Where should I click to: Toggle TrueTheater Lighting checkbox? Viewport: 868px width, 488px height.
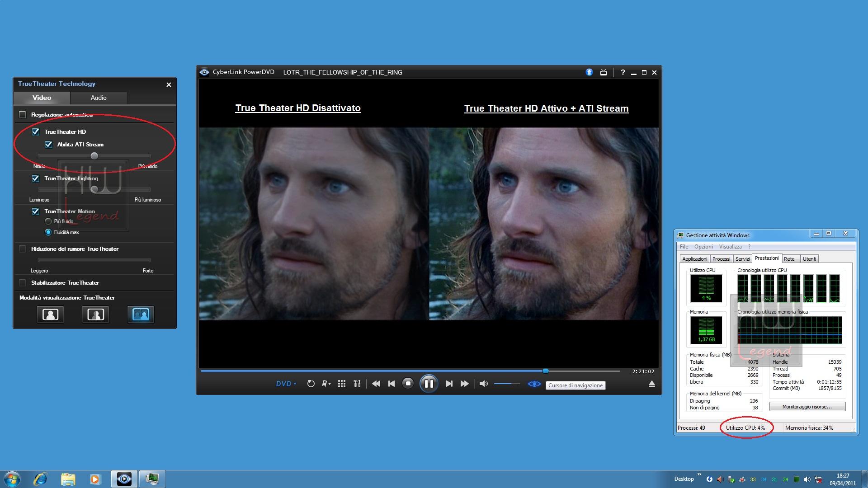(36, 178)
